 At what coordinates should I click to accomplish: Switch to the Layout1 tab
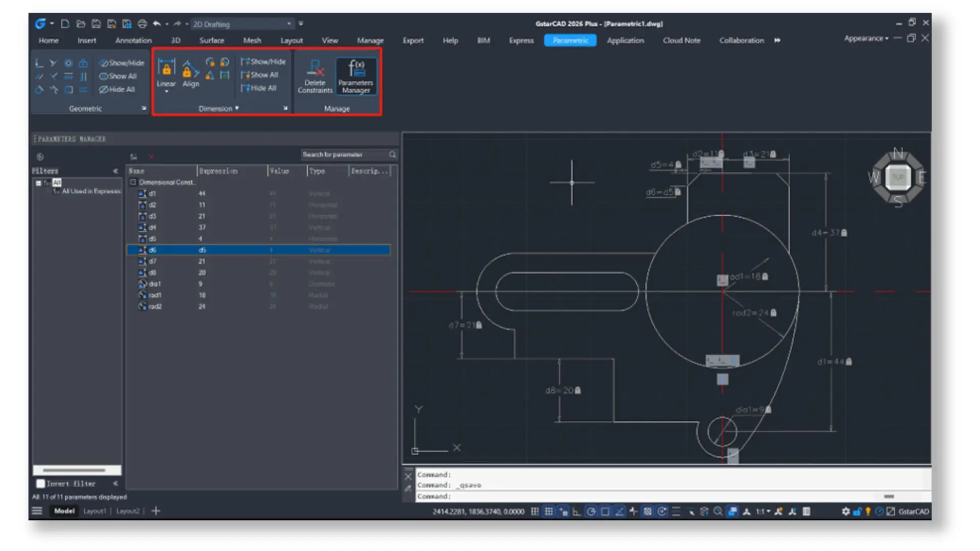[95, 511]
